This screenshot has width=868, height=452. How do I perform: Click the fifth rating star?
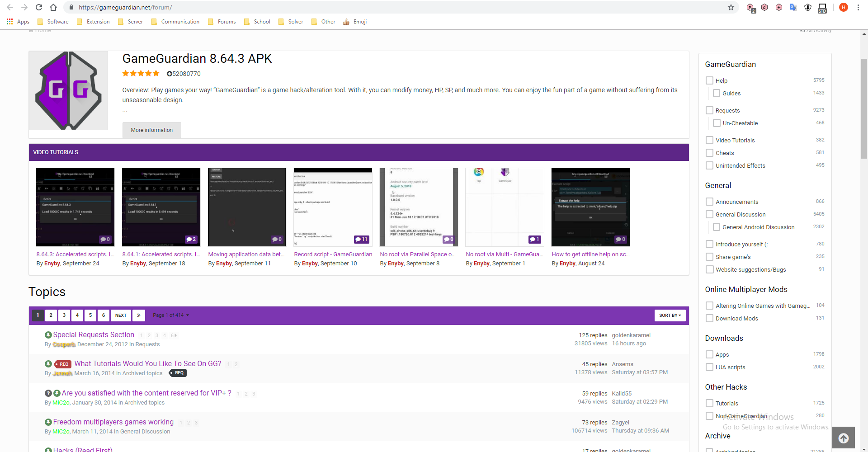(x=156, y=73)
